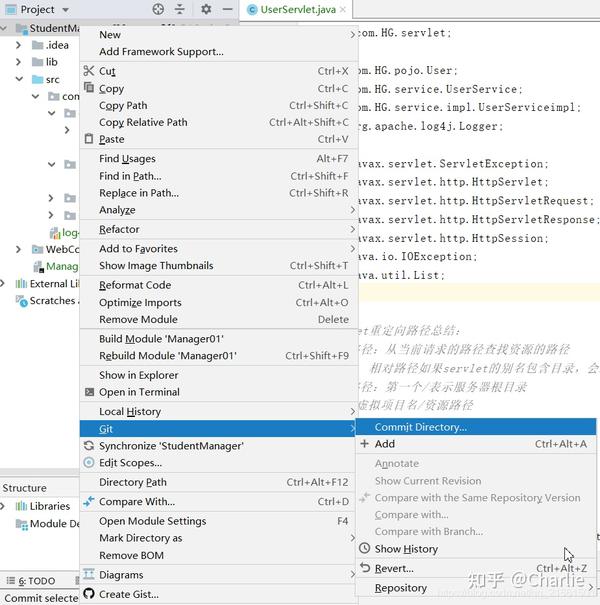Screen dimensions: 600x605
Task: Switch to the UserServlet.java tab
Action: tap(296, 10)
